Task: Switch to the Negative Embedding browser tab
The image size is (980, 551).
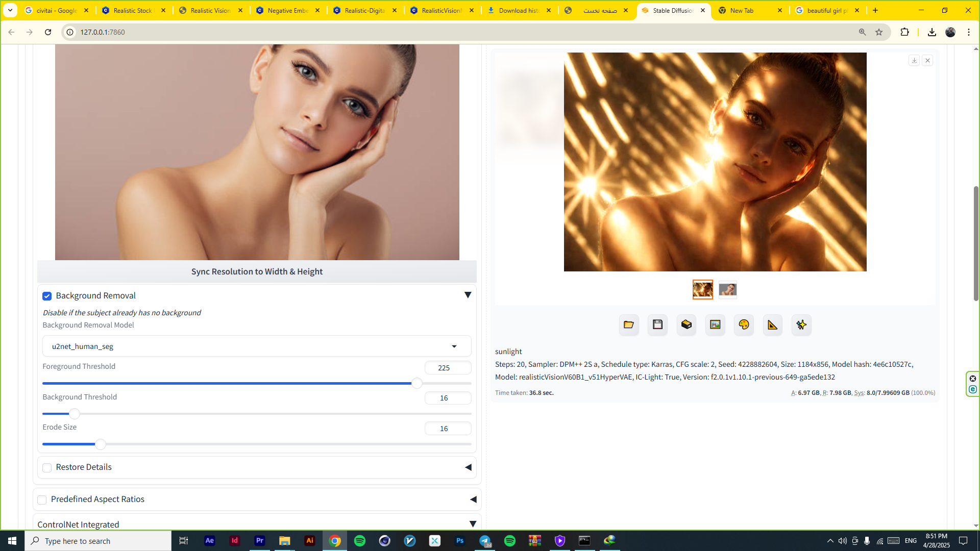Action: (287, 10)
